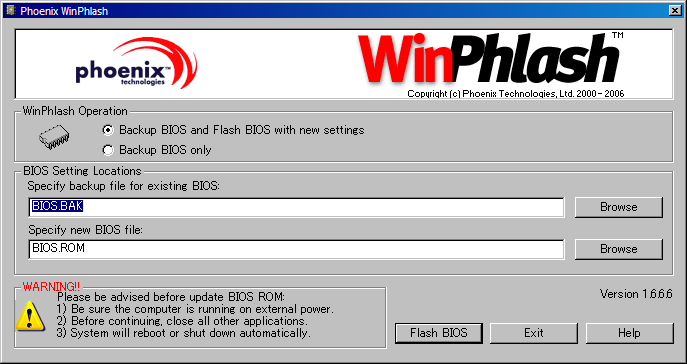Click the 'System will reboot or shut down' line
The height and width of the screenshot is (364, 687).
(184, 333)
